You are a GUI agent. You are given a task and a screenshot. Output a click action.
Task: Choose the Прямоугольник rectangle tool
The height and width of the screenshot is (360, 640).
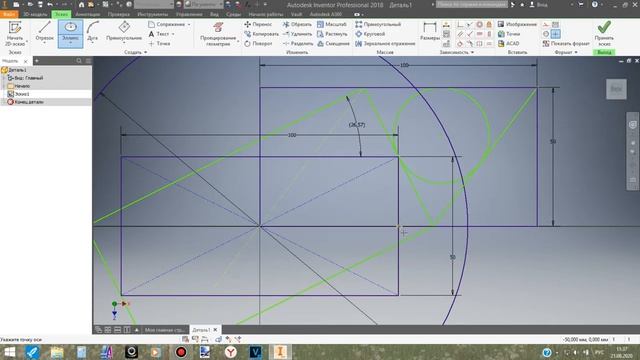124,32
